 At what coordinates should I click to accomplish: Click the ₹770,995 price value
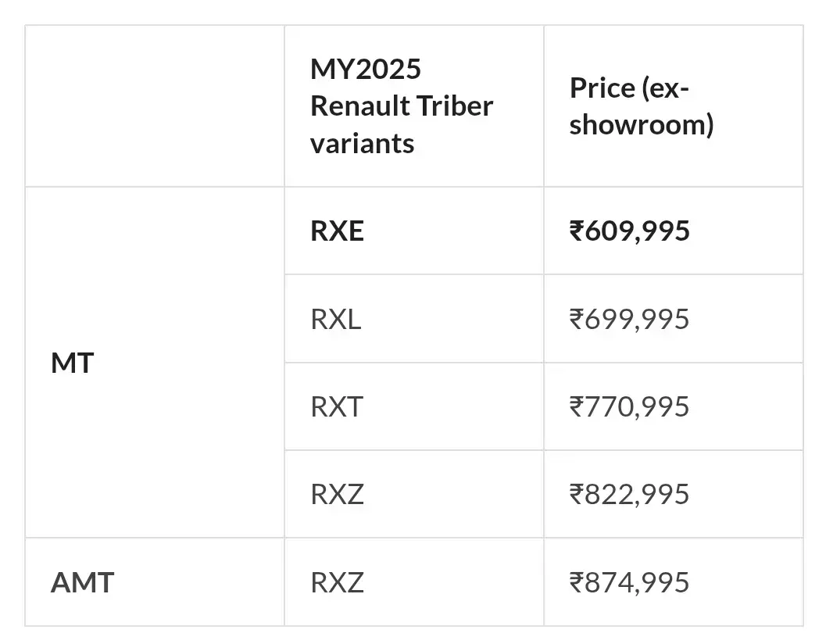click(630, 406)
